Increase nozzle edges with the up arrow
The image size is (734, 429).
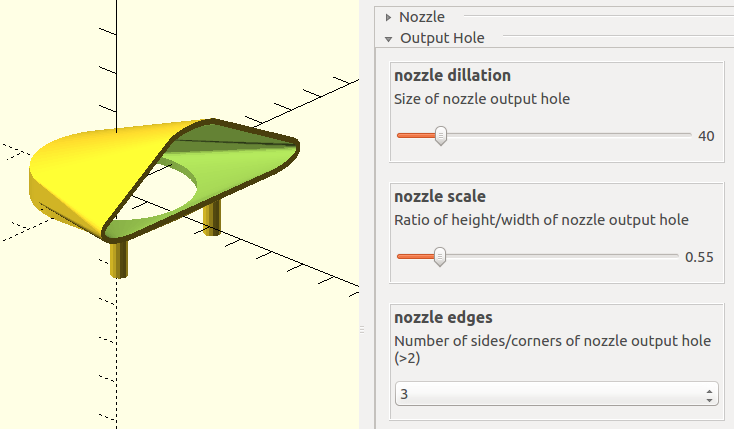coord(709,390)
